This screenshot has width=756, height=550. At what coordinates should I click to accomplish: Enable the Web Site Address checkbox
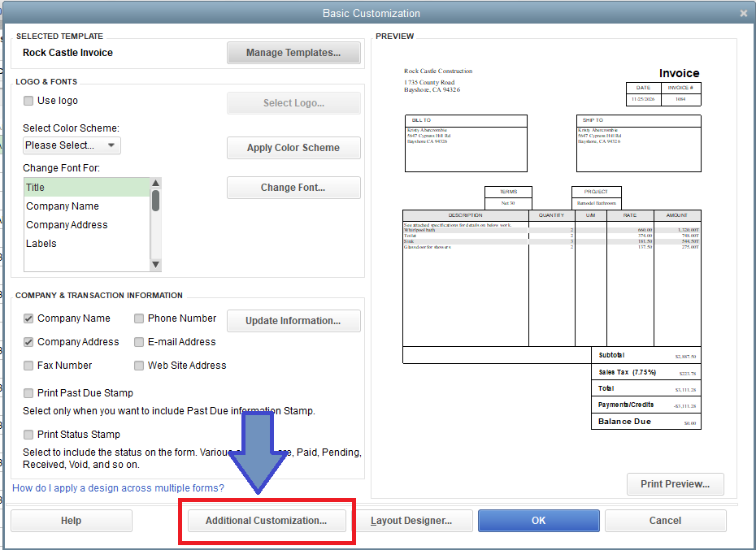pos(139,366)
